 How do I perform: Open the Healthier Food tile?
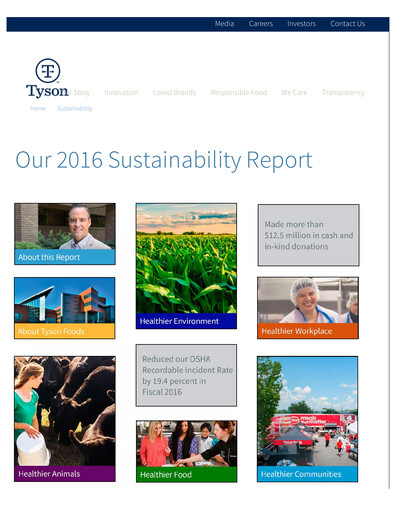pos(187,451)
